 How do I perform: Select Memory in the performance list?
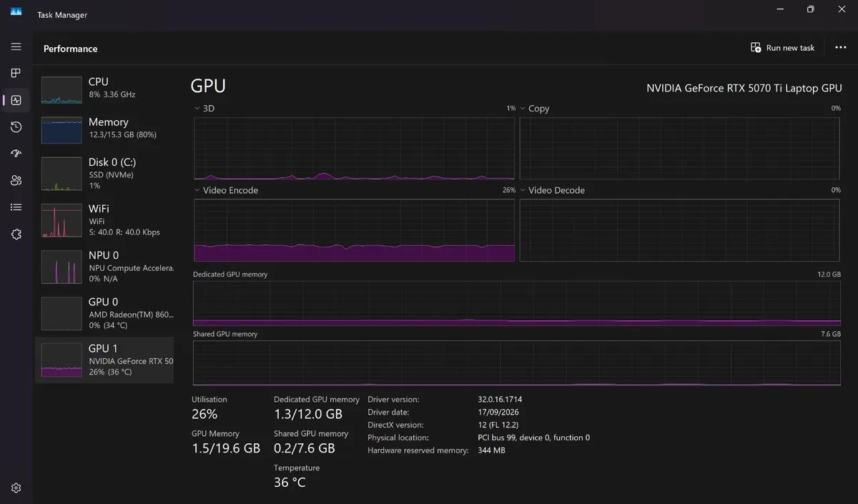pos(104,129)
